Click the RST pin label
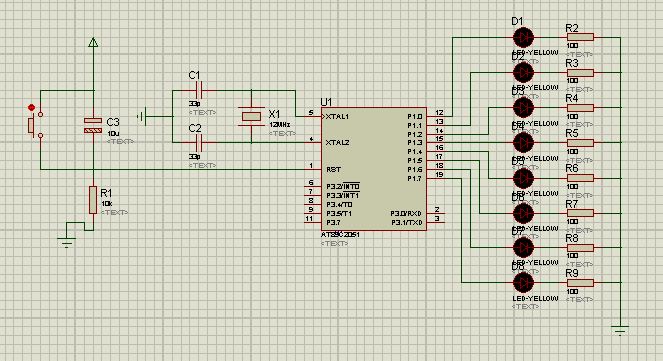The height and width of the screenshot is (361, 663). click(x=334, y=170)
